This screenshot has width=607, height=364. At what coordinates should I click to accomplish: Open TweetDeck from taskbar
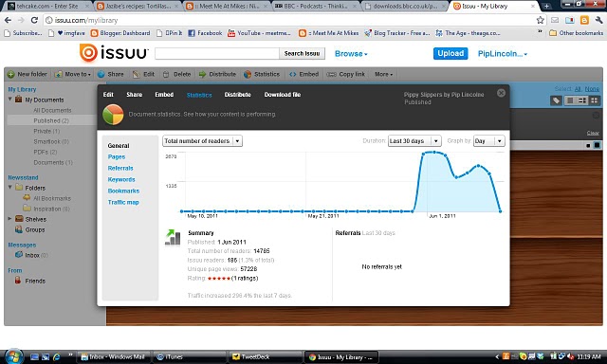point(265,357)
